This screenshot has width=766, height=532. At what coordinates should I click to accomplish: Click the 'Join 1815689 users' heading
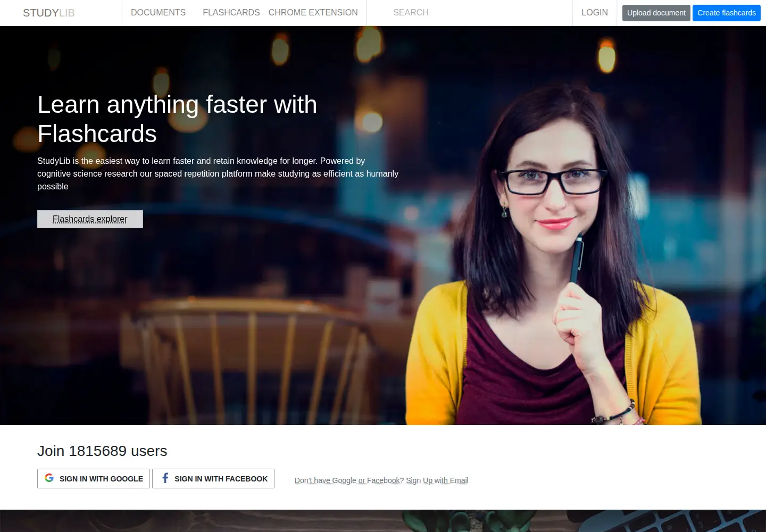[102, 451]
